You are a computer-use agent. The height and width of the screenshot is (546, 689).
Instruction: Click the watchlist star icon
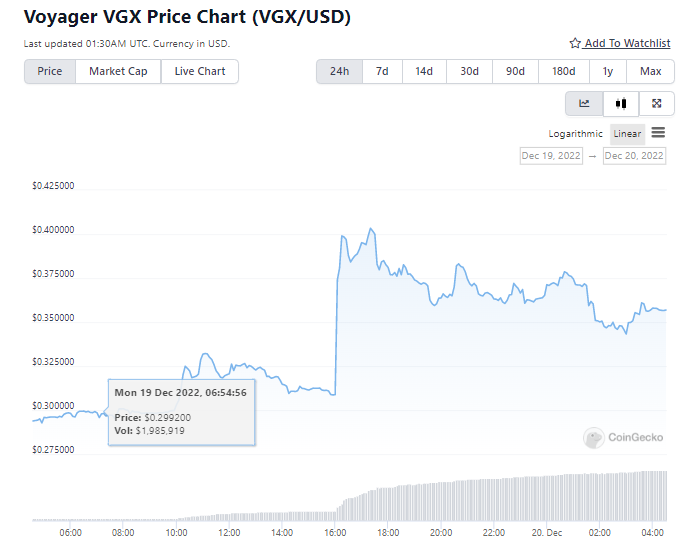575,44
